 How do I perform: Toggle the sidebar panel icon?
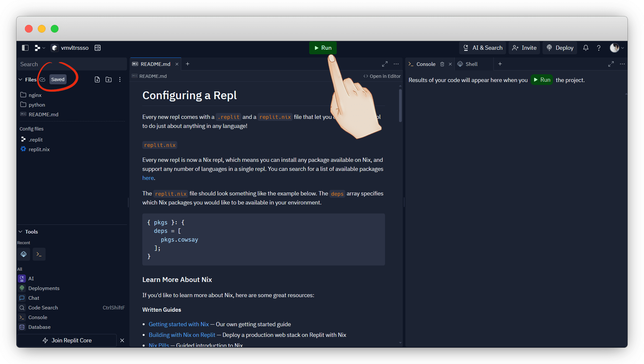[25, 48]
